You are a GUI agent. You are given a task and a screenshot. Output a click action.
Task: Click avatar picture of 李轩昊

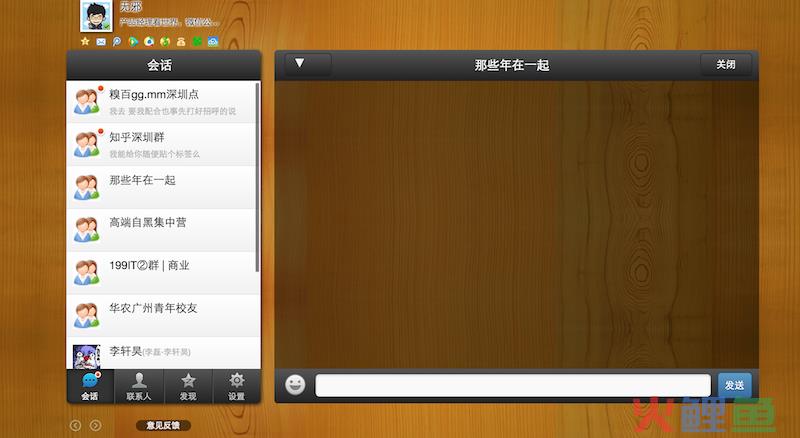[x=87, y=356]
